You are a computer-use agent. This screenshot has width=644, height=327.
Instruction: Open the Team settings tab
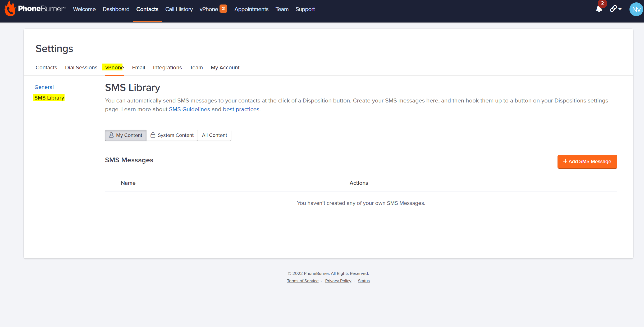point(196,68)
